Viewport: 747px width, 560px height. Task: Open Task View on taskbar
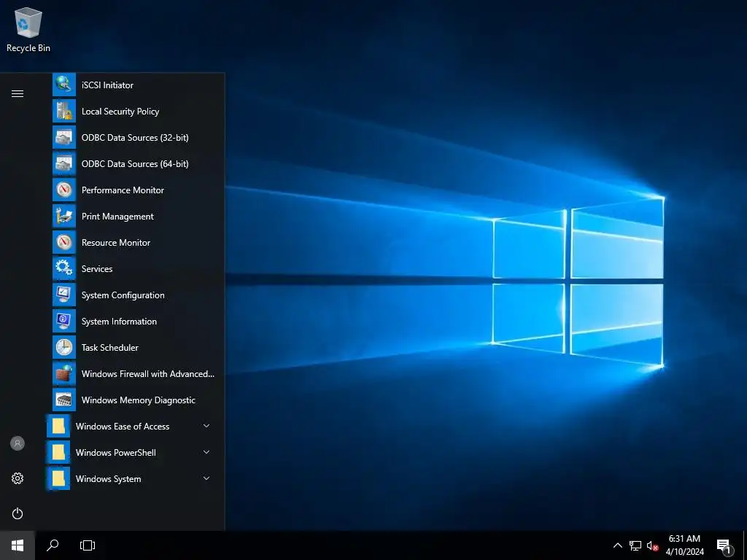pyautogui.click(x=88, y=545)
